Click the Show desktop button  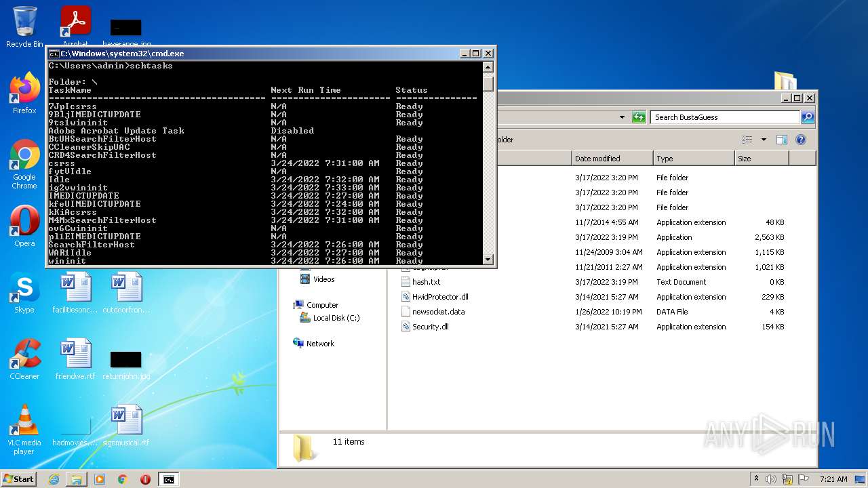tap(861, 479)
